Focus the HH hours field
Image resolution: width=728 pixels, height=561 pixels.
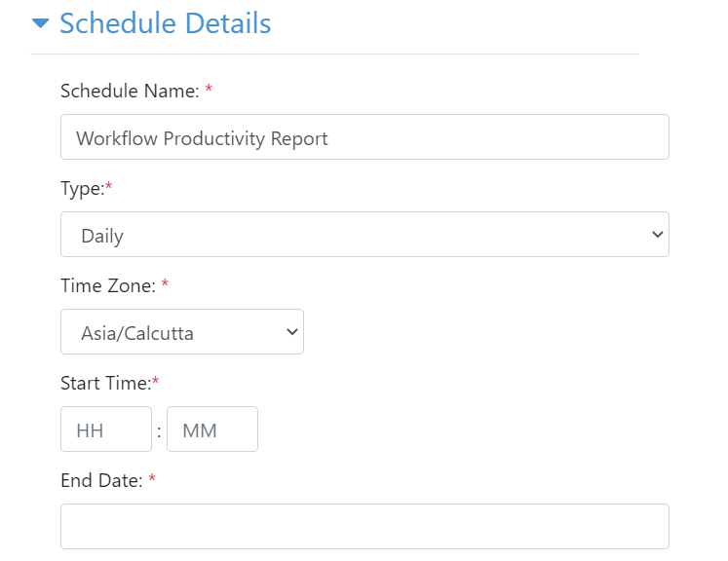click(106, 430)
